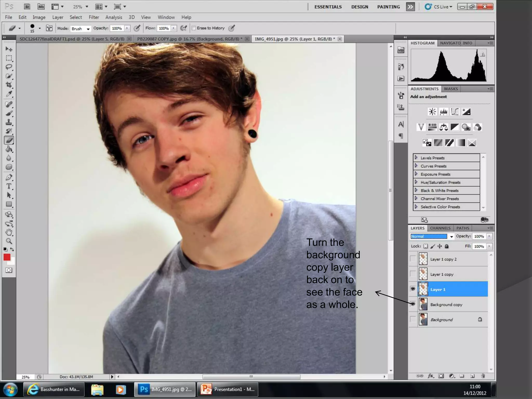Select the History Brush tool
Viewport: 532px width, 399px height.
[x=9, y=131]
